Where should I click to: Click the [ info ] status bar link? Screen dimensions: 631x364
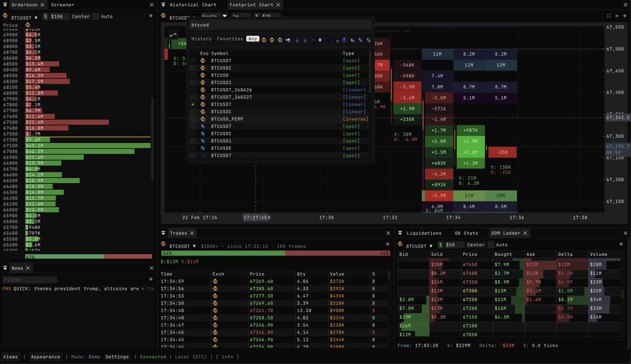pos(227,357)
